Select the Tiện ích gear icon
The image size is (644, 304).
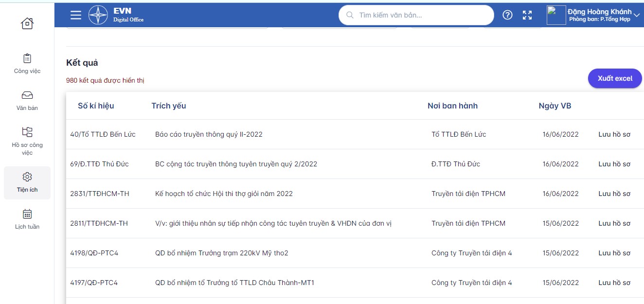click(x=27, y=177)
